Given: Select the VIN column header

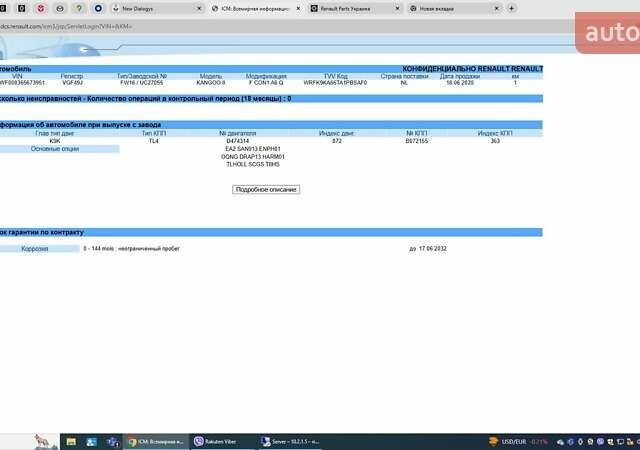Looking at the screenshot, I should (x=17, y=76).
